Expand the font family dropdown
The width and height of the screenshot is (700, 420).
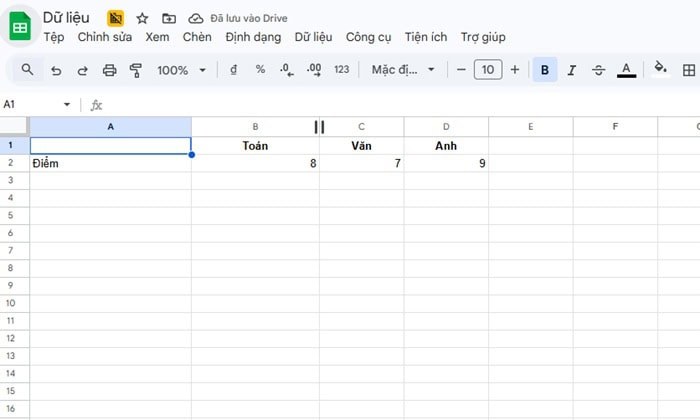[x=404, y=70]
